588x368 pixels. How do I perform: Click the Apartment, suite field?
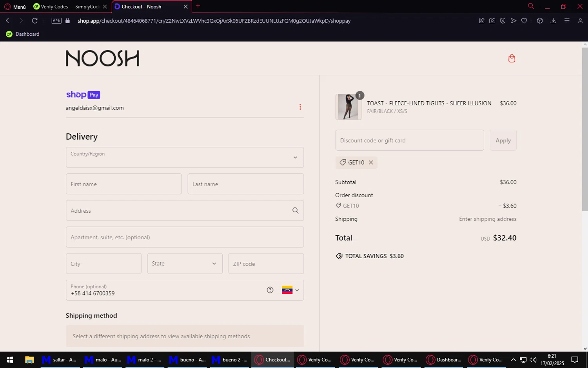coord(185,237)
